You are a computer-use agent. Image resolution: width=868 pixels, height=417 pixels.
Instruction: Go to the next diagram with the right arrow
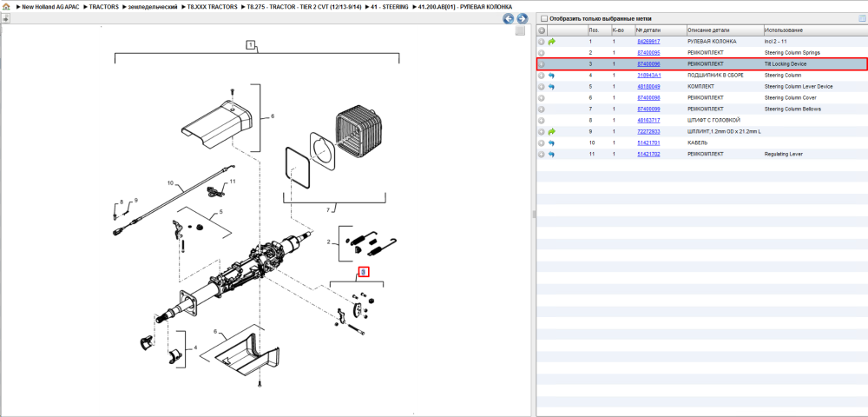pos(522,19)
